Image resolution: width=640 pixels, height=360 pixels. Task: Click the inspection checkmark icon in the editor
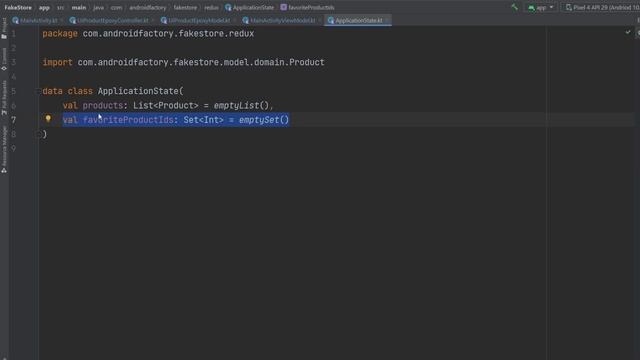pos(628,32)
